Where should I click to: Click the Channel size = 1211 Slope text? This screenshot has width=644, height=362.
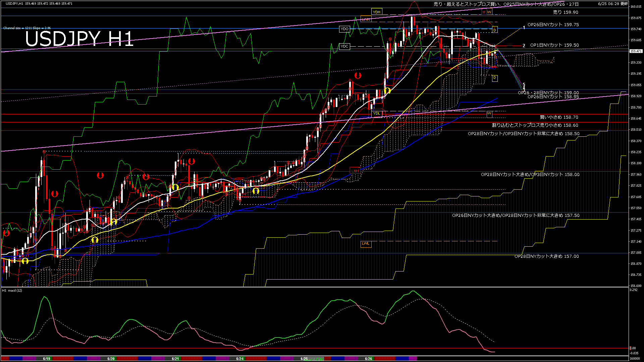pyautogui.click(x=27, y=28)
